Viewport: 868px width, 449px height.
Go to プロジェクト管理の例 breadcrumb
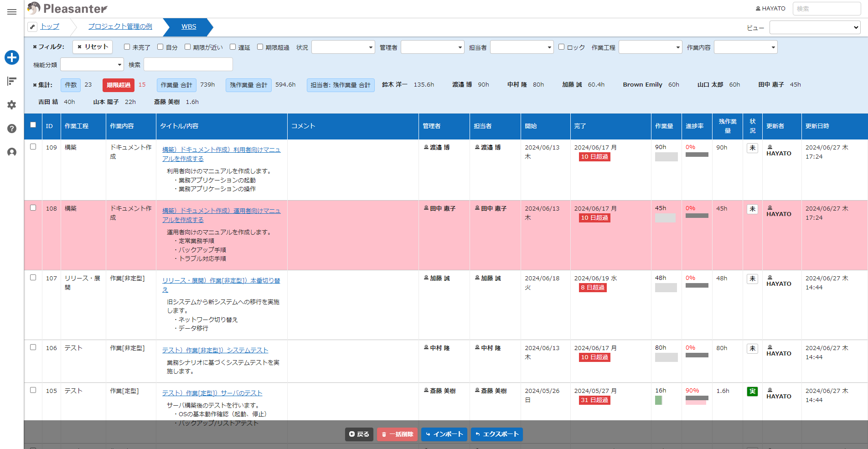coord(120,26)
